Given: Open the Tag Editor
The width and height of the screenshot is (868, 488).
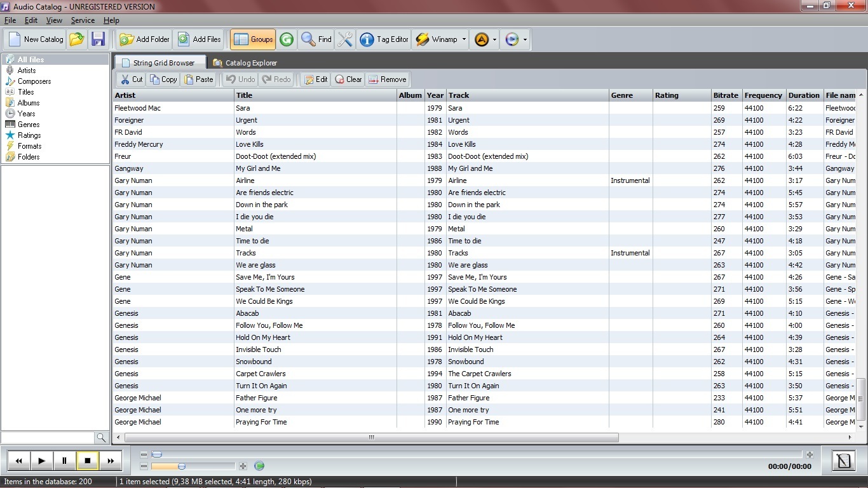Looking at the screenshot, I should (x=384, y=39).
